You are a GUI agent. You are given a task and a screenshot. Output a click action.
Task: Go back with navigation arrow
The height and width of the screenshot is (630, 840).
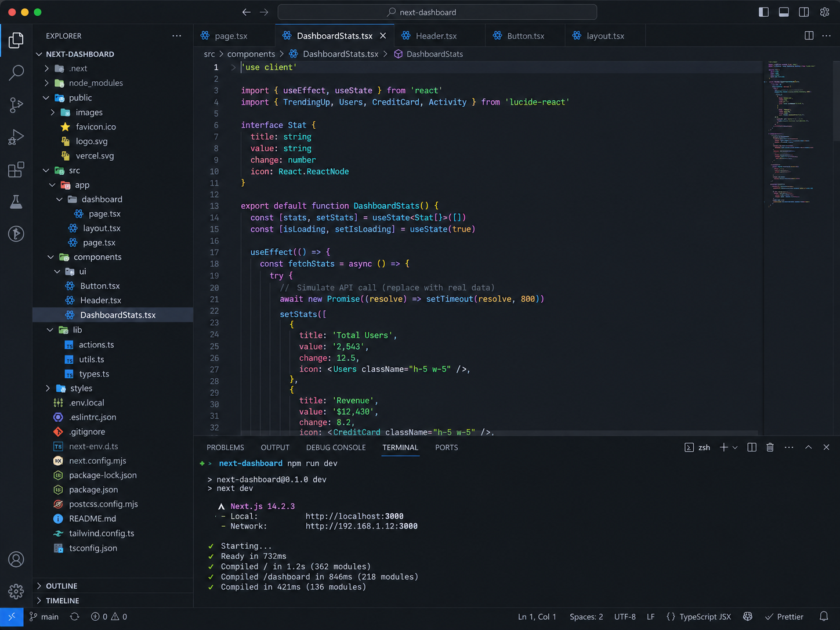247,12
